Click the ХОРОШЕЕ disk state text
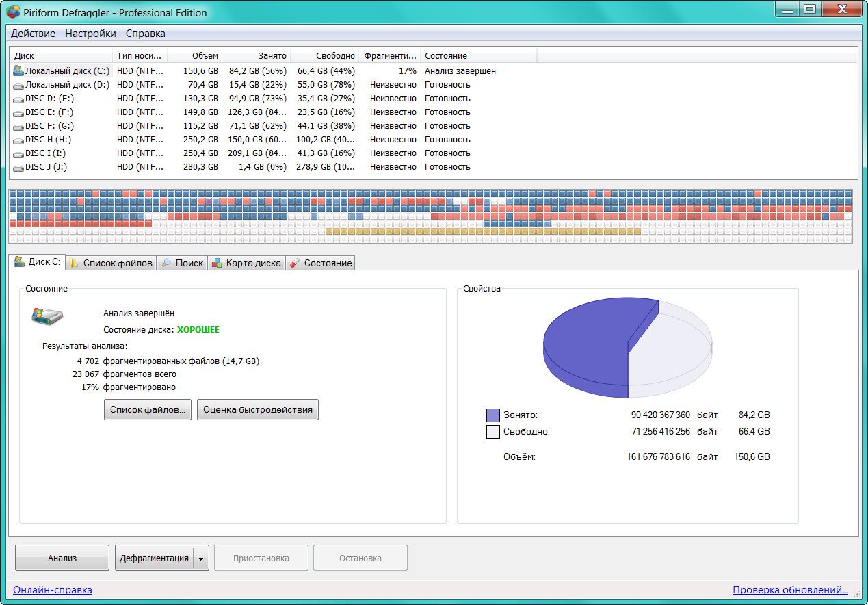 click(198, 329)
